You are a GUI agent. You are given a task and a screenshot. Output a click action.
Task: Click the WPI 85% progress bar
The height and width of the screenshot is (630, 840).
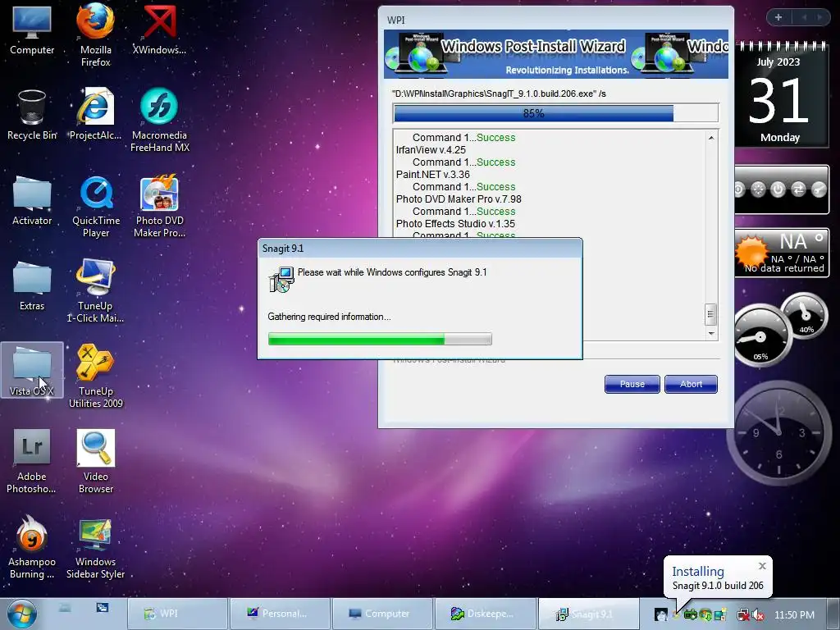[x=555, y=113]
